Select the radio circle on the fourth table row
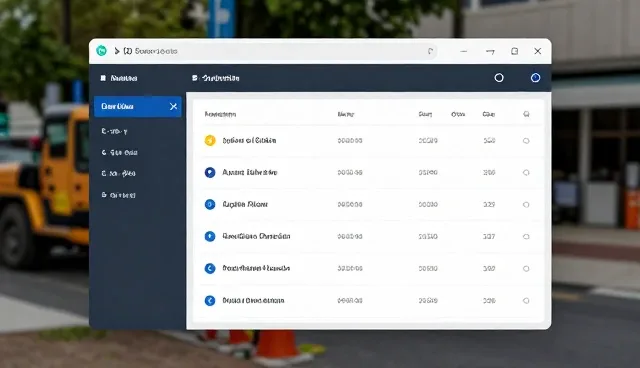Viewport: 640px width, 368px height. pos(526,237)
